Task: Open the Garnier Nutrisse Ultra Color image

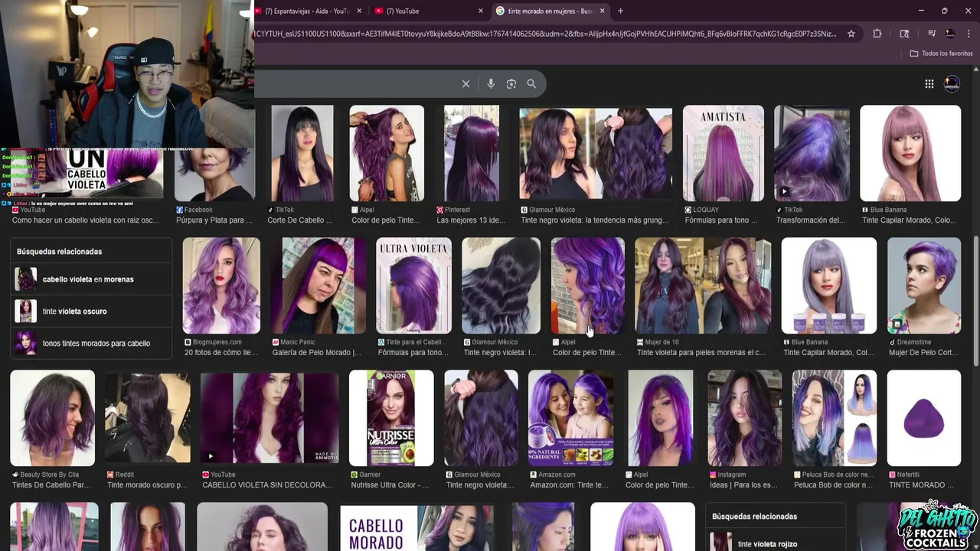Action: 391,418
